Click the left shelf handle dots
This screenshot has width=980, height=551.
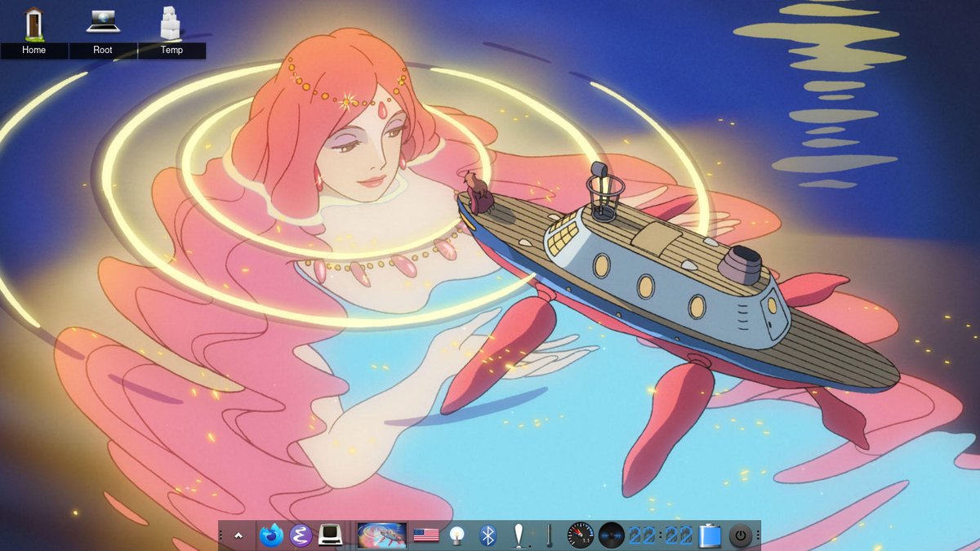[x=221, y=535]
